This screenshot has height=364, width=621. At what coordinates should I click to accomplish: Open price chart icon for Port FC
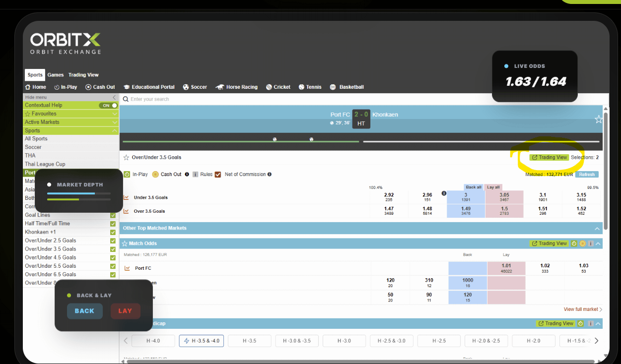(127, 268)
